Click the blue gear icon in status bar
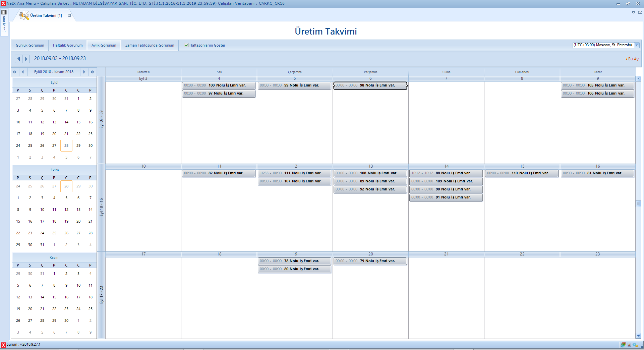 click(635, 345)
